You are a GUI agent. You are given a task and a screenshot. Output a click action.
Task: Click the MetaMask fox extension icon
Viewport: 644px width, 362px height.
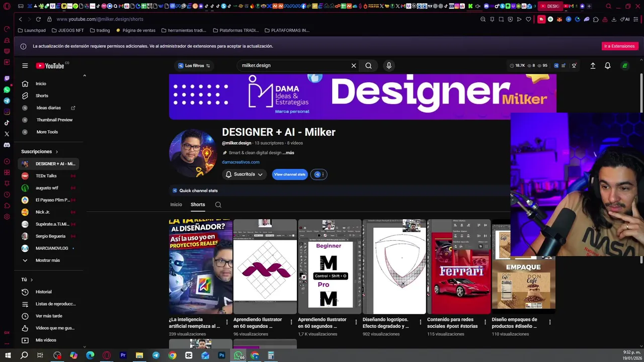pyautogui.click(x=559, y=19)
